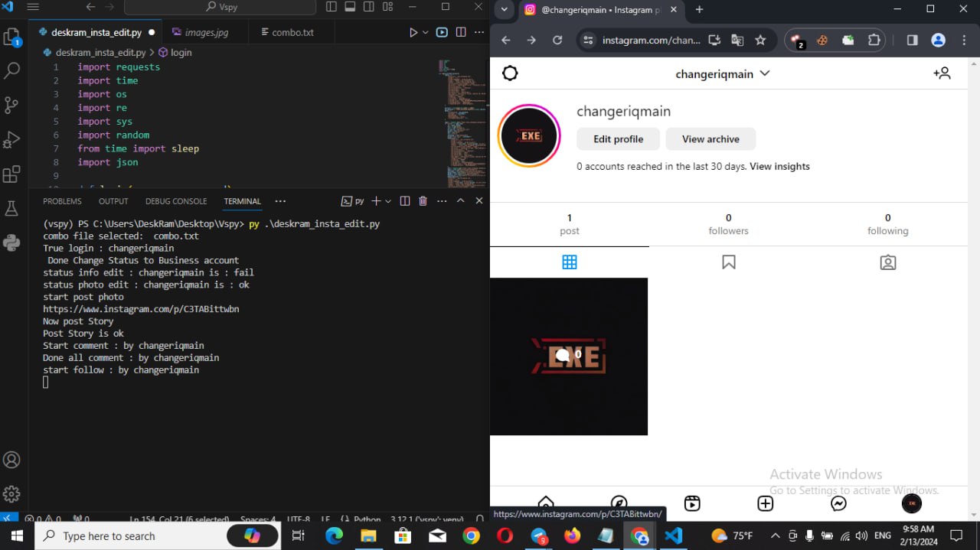
Task: Open the Explorer view in VS Code
Action: [11, 37]
